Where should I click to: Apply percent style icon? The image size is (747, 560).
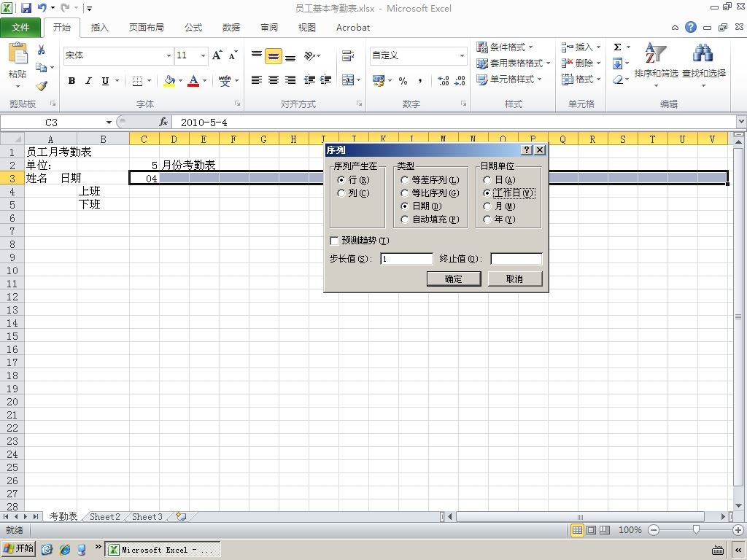(403, 80)
